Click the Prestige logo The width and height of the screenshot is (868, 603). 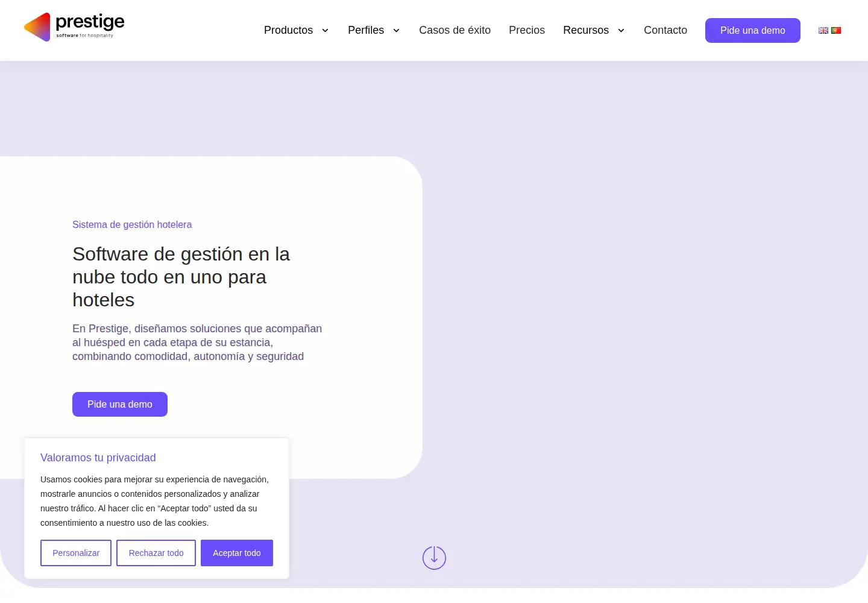coord(74,27)
